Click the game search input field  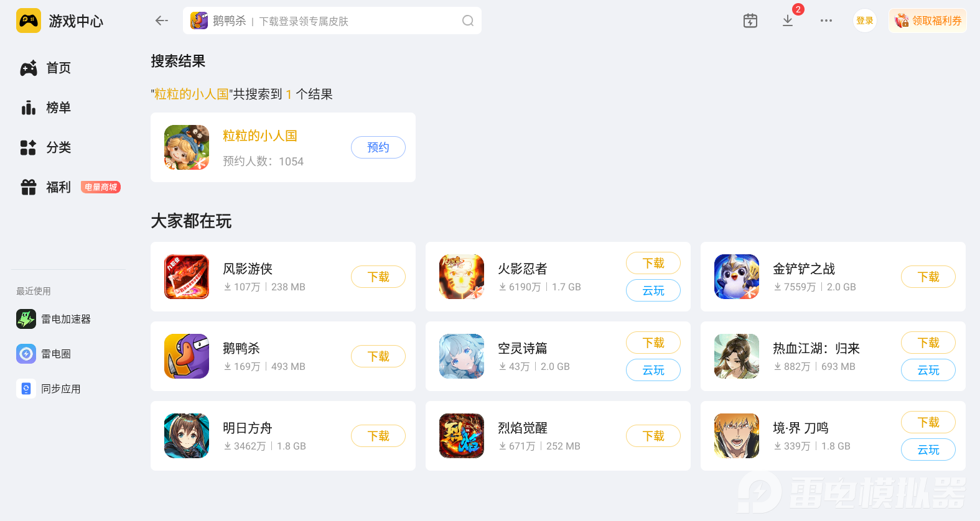click(332, 21)
